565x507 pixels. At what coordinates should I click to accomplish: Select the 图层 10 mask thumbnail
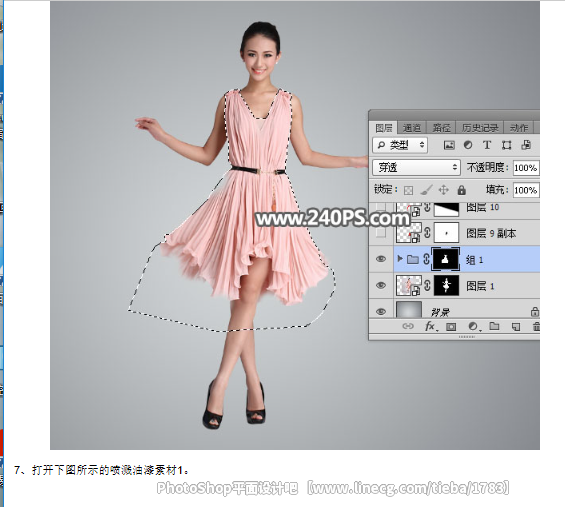446,209
